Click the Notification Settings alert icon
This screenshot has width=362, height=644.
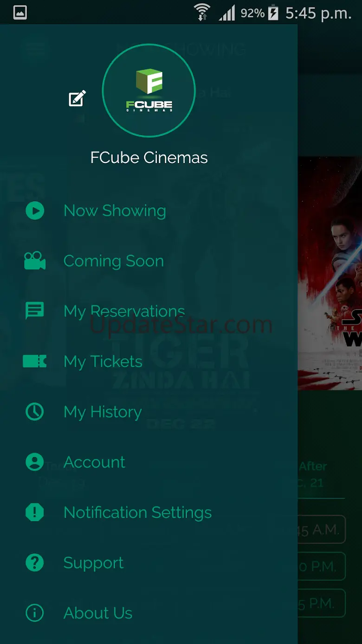coord(35,512)
